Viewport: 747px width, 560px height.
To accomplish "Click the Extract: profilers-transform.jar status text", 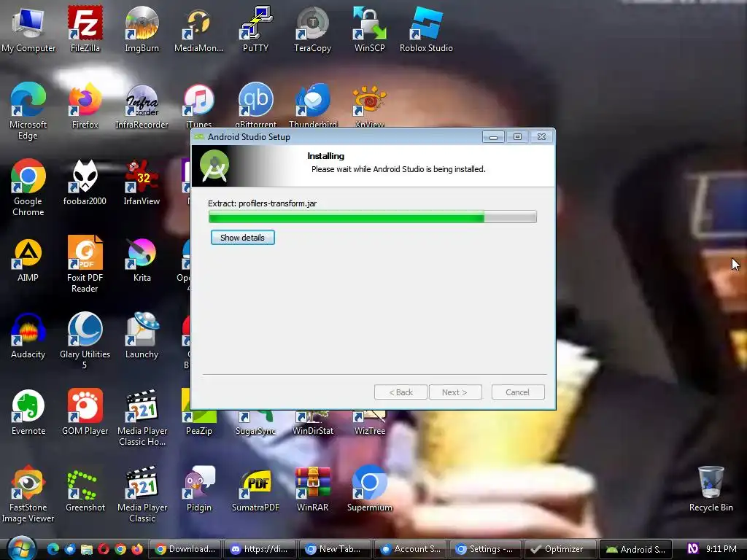I will 263,203.
